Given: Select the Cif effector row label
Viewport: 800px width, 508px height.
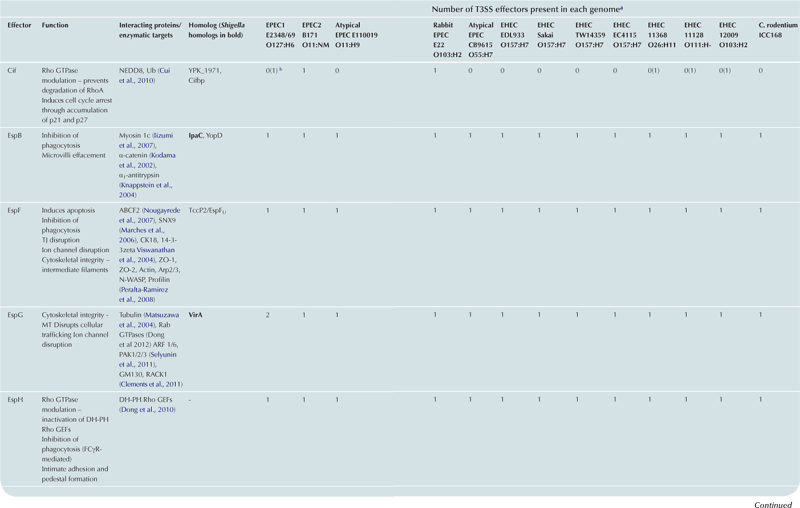Looking at the screenshot, I should pos(11,71).
